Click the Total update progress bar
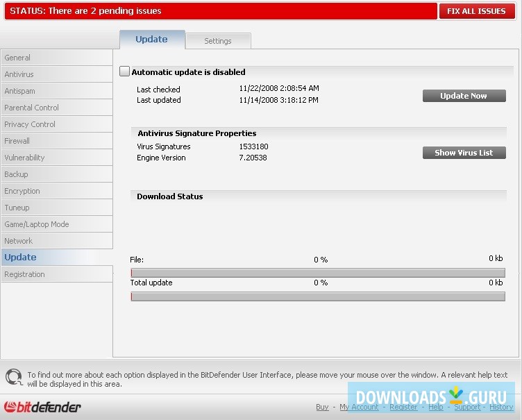 point(318,296)
